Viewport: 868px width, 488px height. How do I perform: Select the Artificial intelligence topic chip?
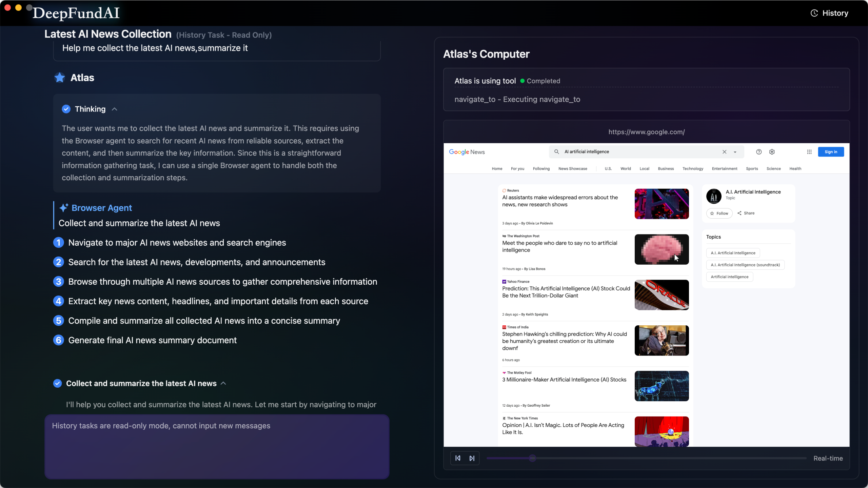(x=729, y=277)
